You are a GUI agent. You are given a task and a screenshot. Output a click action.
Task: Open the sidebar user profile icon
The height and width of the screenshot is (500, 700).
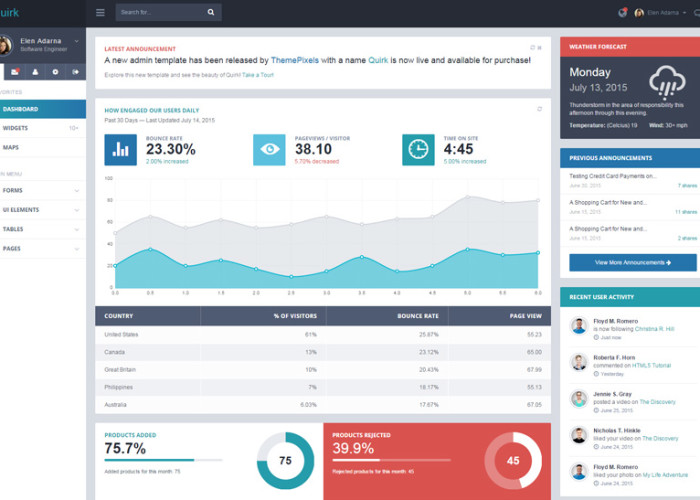coord(35,72)
